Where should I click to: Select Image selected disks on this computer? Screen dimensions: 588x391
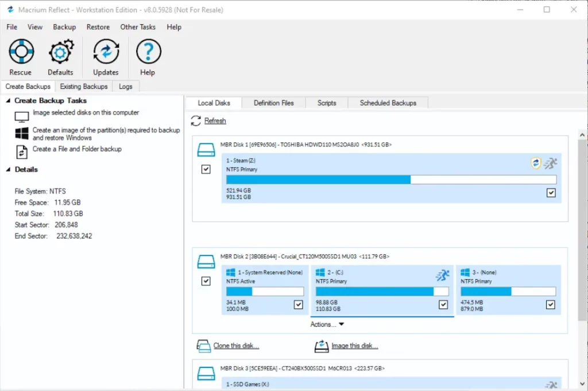pos(86,113)
